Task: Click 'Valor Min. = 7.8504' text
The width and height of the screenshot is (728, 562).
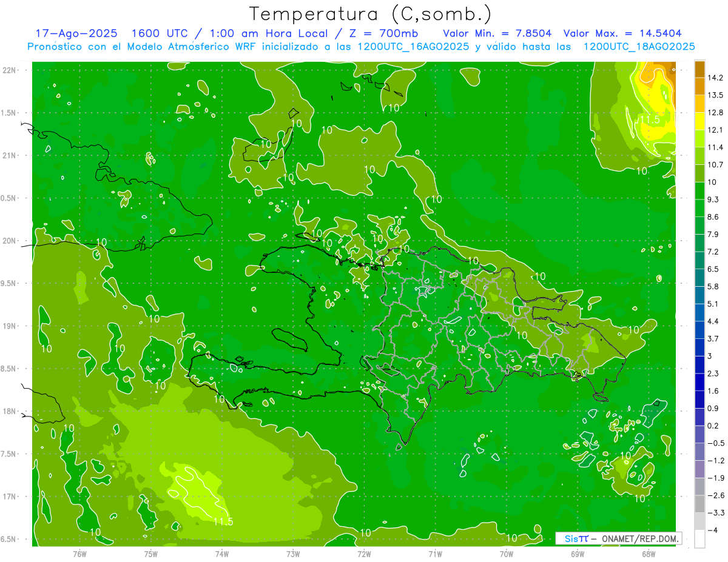Action: 499,33
